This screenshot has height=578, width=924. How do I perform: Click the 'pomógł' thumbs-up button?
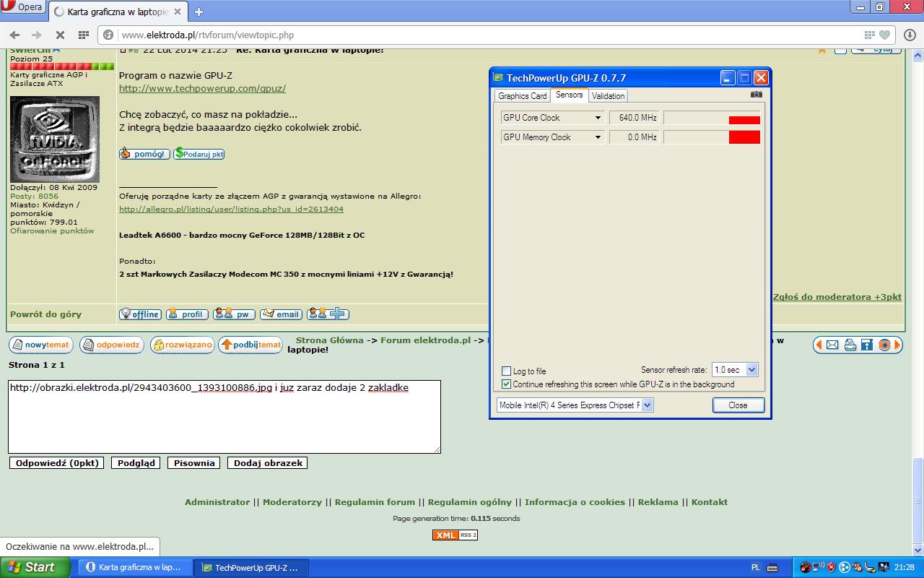(x=144, y=154)
